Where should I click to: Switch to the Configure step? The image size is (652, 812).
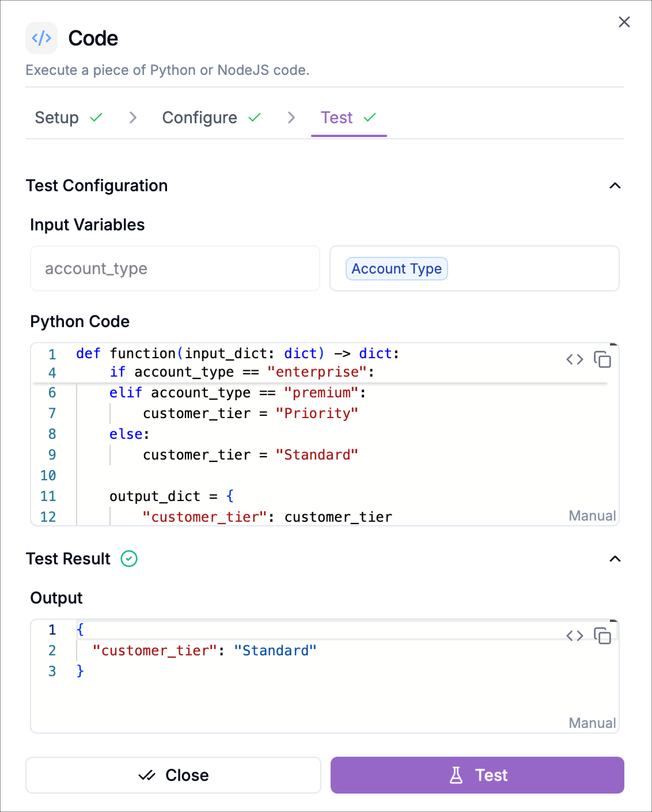click(199, 117)
